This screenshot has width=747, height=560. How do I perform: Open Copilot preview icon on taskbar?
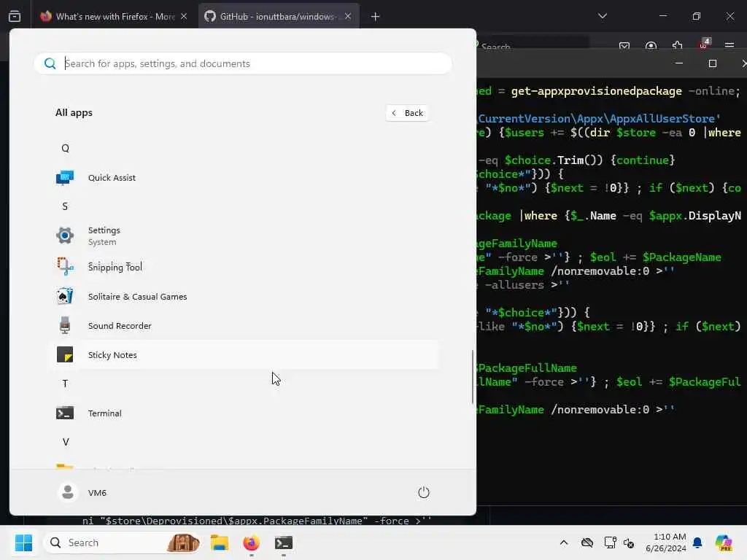coord(724,542)
